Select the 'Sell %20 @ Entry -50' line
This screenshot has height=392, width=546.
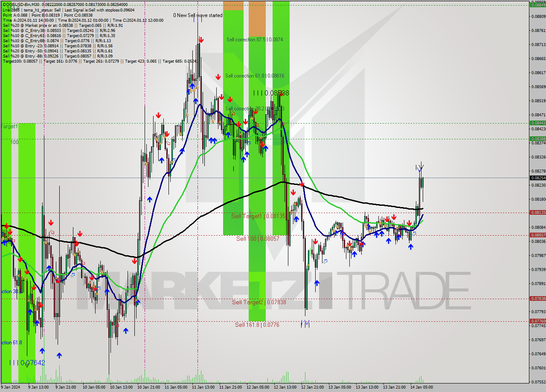[58, 51]
